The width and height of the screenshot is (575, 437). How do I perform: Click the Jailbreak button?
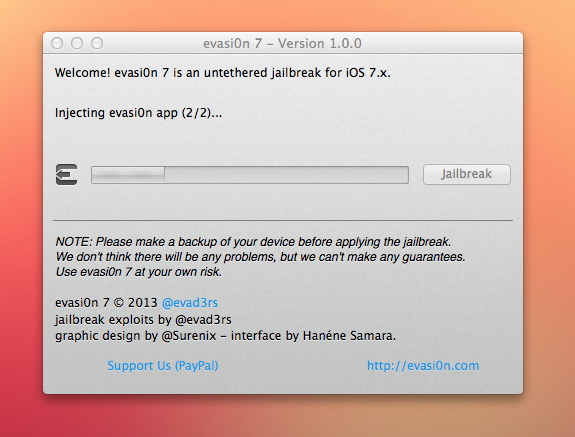click(466, 174)
